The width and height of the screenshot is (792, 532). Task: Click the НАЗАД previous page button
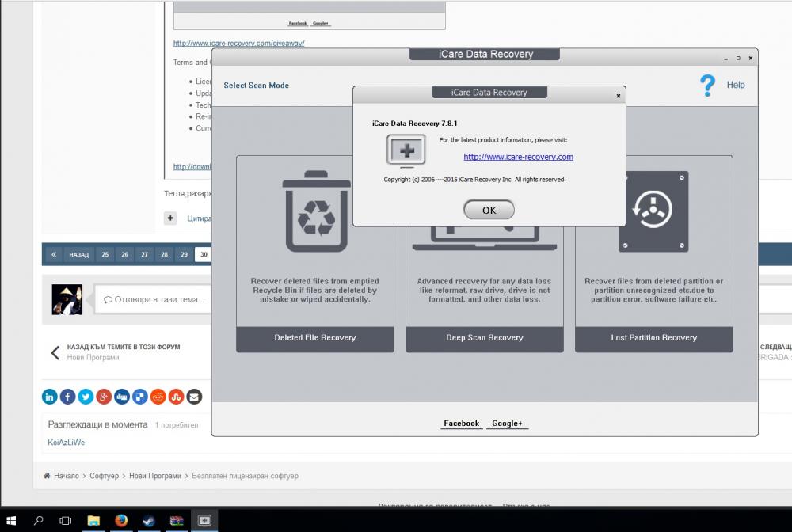click(78, 254)
